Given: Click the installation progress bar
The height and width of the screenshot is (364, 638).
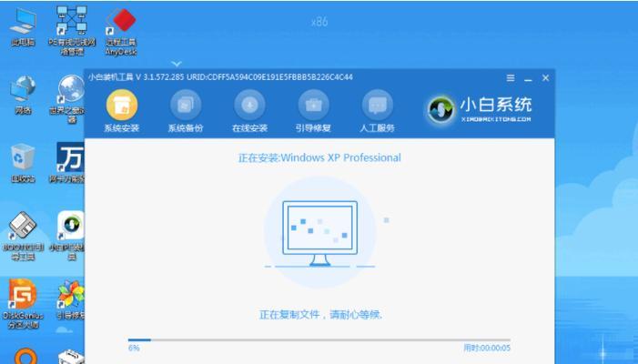Looking at the screenshot, I should tap(319, 339).
